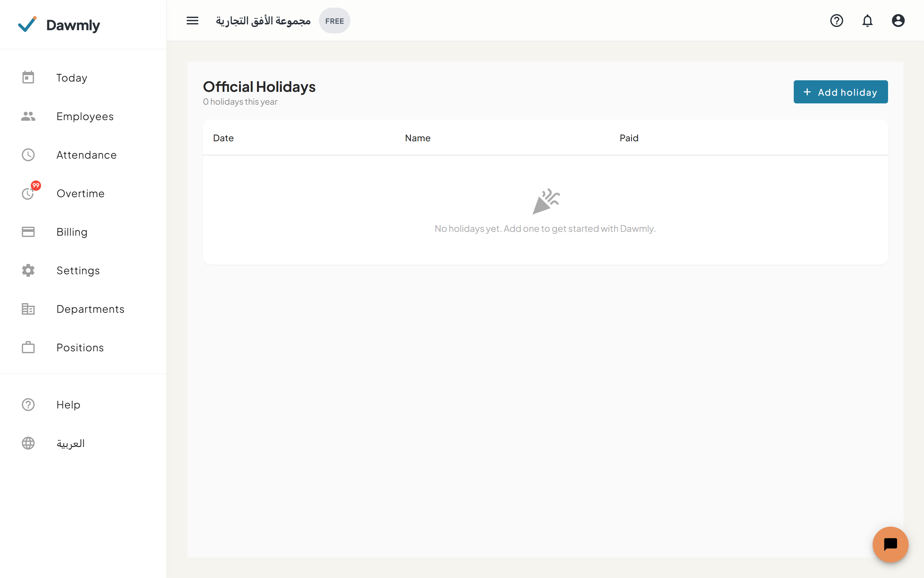The image size is (924, 578).
Task: Open the Employees menu item
Action: (83, 116)
